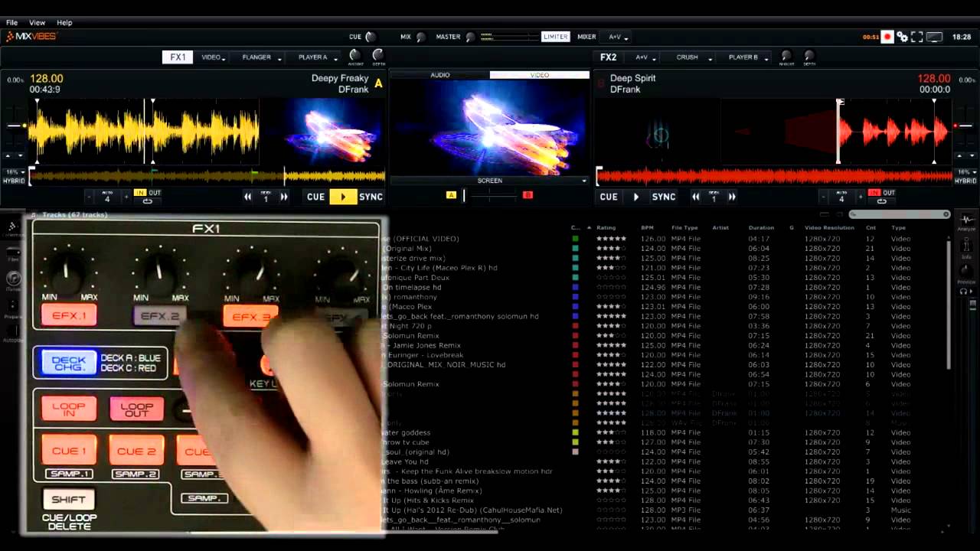
Task: Click the CUE button on deck A
Action: pyautogui.click(x=316, y=197)
